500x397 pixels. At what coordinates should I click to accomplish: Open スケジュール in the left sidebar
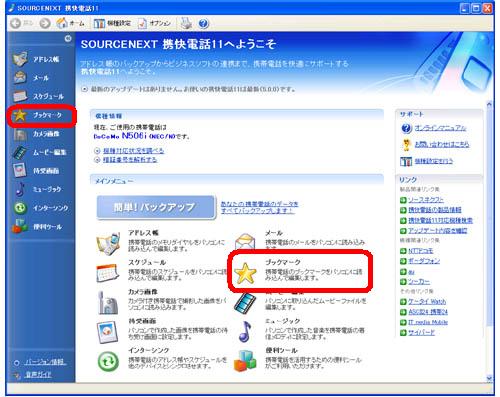click(x=39, y=96)
